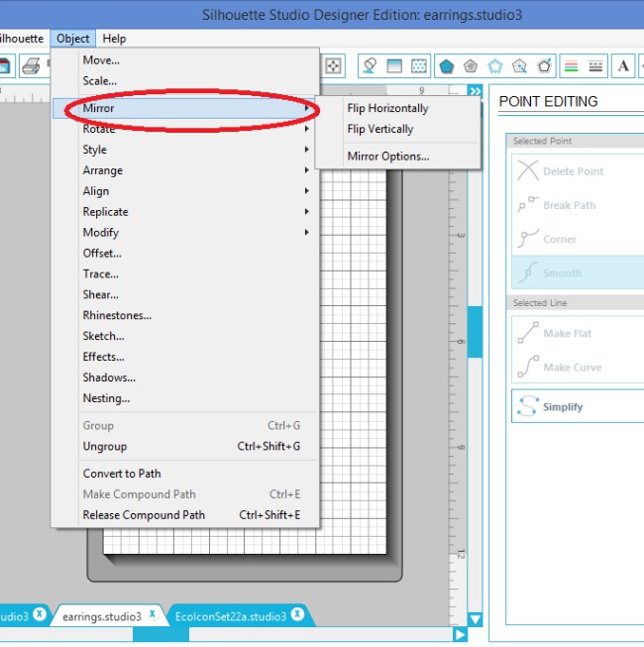Click the Make Curve line icon

[x=528, y=367]
